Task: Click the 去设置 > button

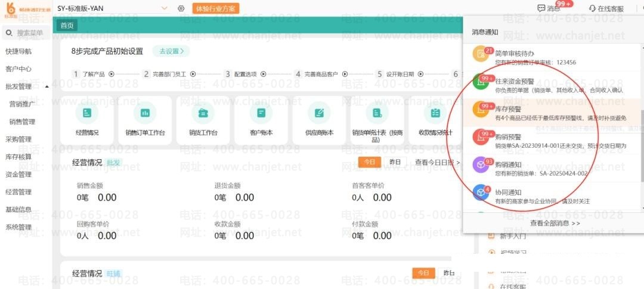Action: click(171, 51)
